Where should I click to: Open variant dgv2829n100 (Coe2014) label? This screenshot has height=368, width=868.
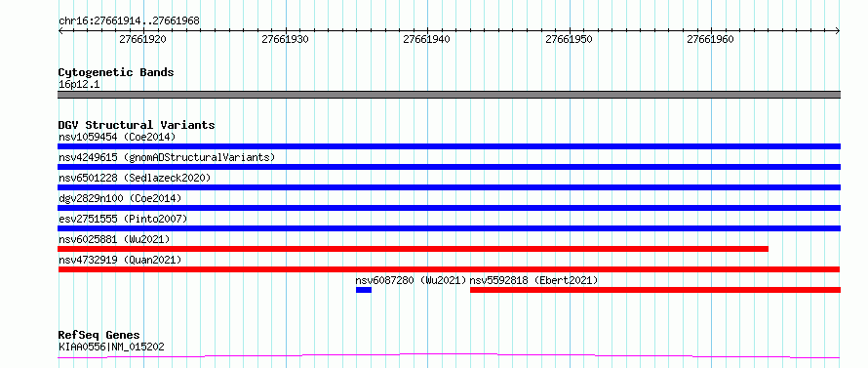[x=120, y=198]
